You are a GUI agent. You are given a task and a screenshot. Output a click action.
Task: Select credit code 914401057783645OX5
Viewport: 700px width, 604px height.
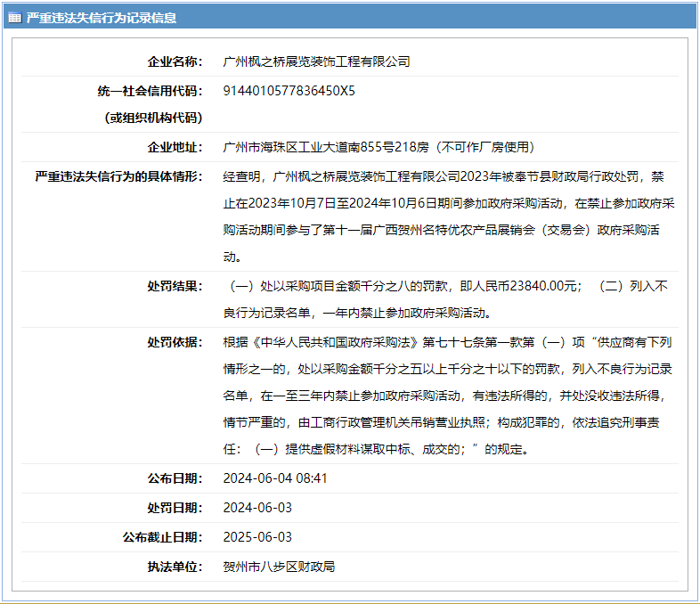coord(289,91)
